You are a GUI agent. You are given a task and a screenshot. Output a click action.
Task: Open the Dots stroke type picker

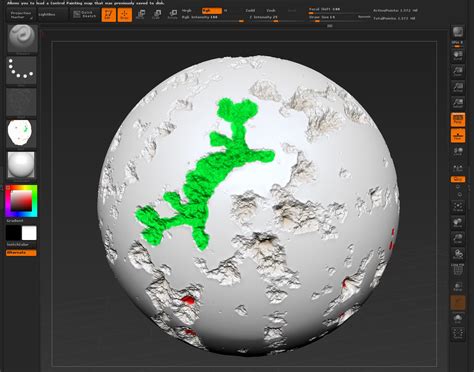21,71
